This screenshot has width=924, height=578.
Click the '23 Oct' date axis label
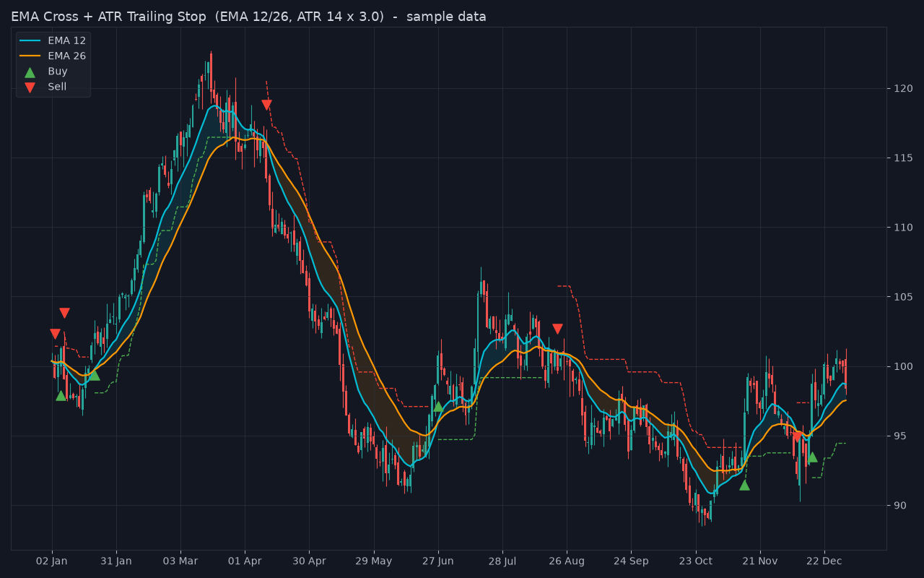click(x=696, y=561)
